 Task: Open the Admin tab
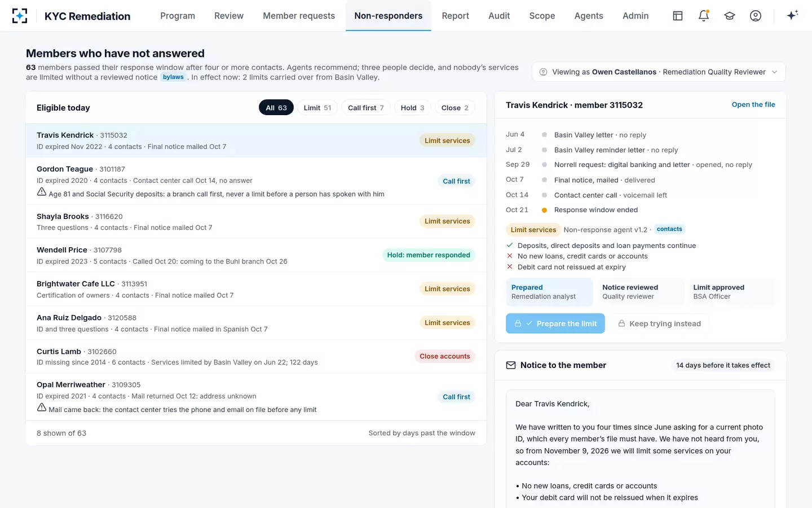[x=636, y=16]
